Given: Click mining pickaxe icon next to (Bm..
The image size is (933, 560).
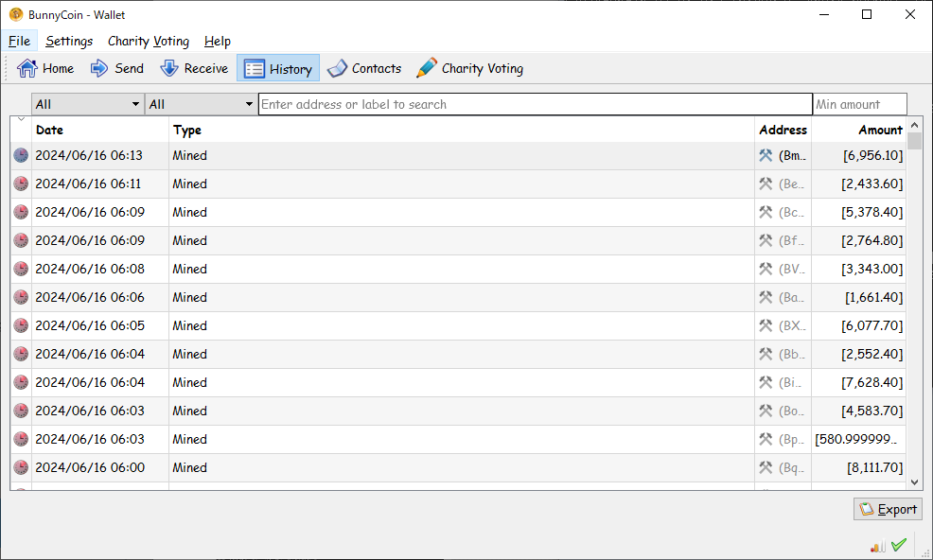Looking at the screenshot, I should coord(766,155).
